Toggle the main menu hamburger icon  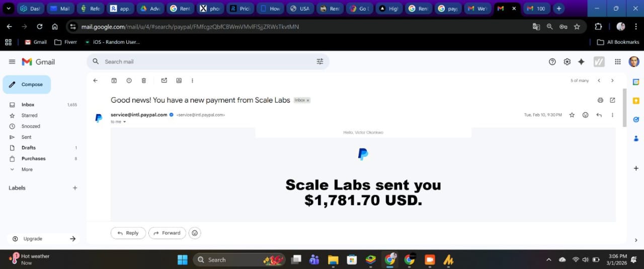[12, 61]
